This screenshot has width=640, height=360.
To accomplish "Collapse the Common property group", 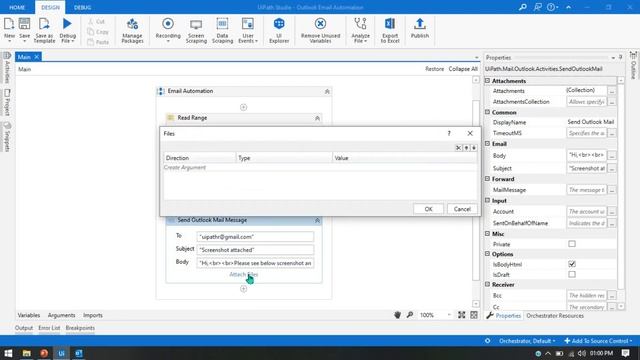I will (x=487, y=112).
